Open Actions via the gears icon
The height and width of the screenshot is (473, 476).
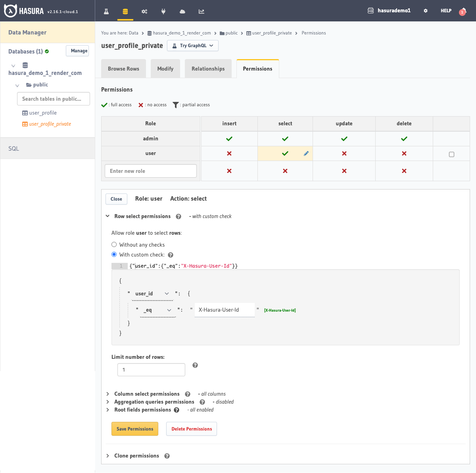144,11
